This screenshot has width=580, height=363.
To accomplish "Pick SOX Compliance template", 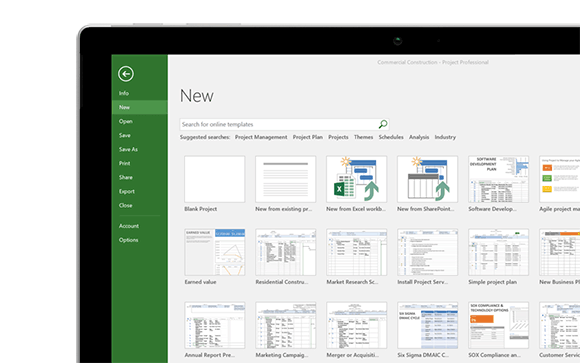I will pyautogui.click(x=498, y=325).
